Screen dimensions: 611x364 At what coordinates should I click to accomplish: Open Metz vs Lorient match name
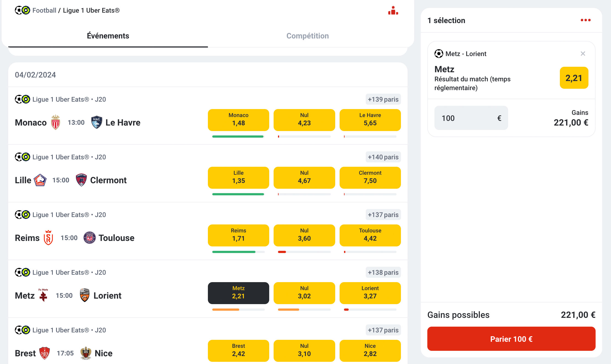tap(68, 295)
